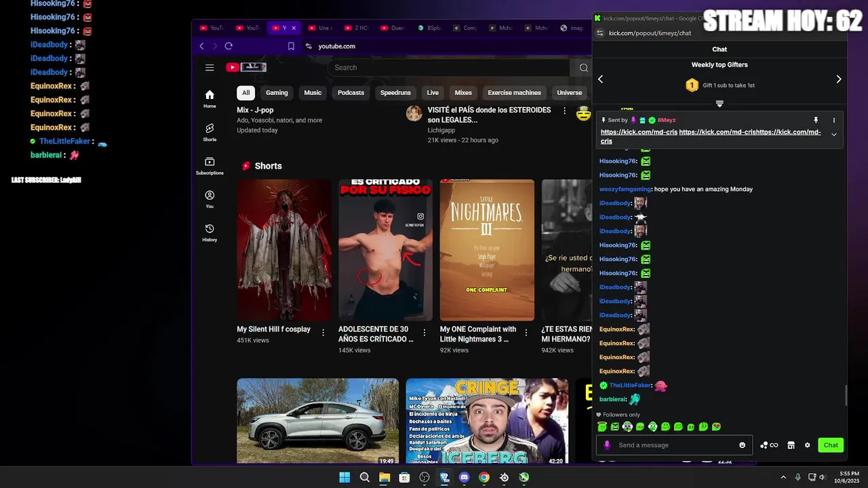
Task: Go to YouTube Home in sidebar
Action: 210,99
